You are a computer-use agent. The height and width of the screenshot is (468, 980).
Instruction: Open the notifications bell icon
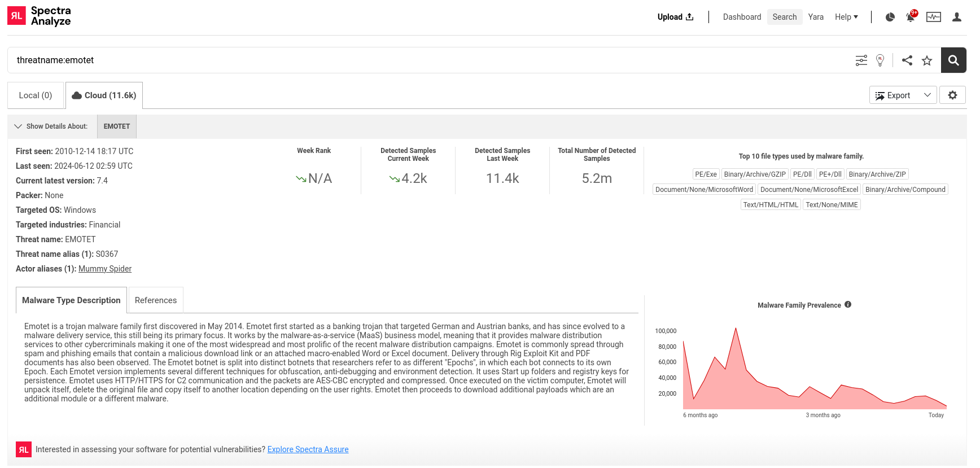(x=911, y=17)
